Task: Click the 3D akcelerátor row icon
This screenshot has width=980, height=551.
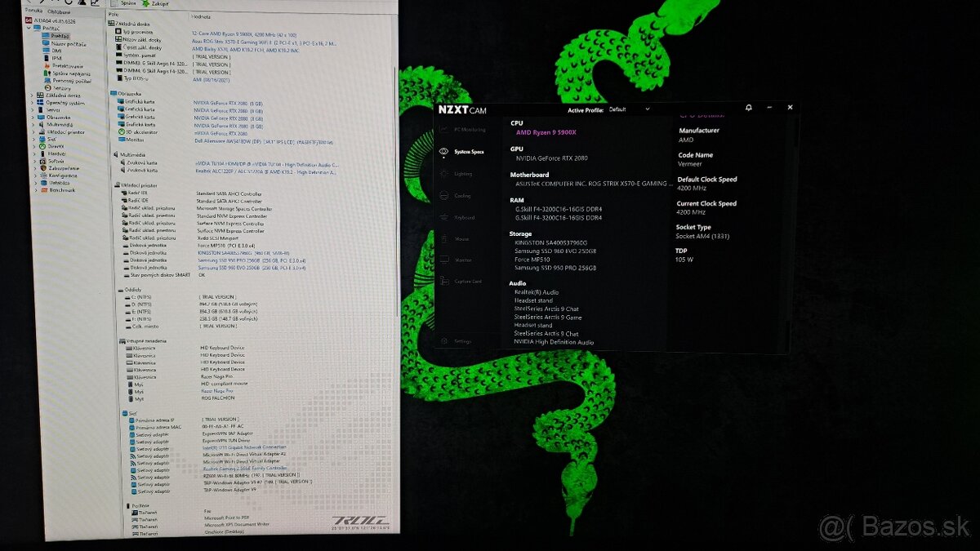Action: (122, 131)
